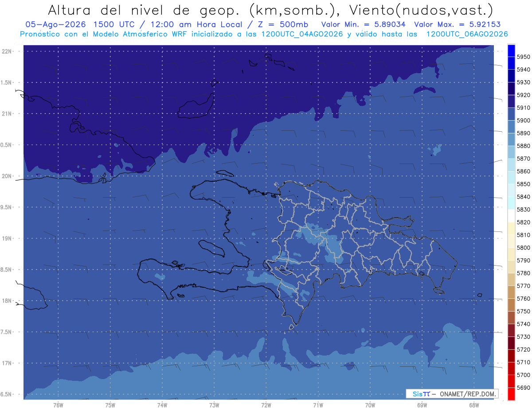Click the '20N' latitude label
Image resolution: width=532 pixels, height=411 pixels.
(8, 176)
